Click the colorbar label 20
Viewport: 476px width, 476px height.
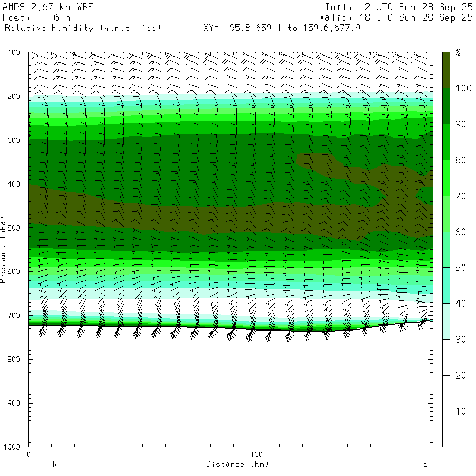[x=461, y=376]
